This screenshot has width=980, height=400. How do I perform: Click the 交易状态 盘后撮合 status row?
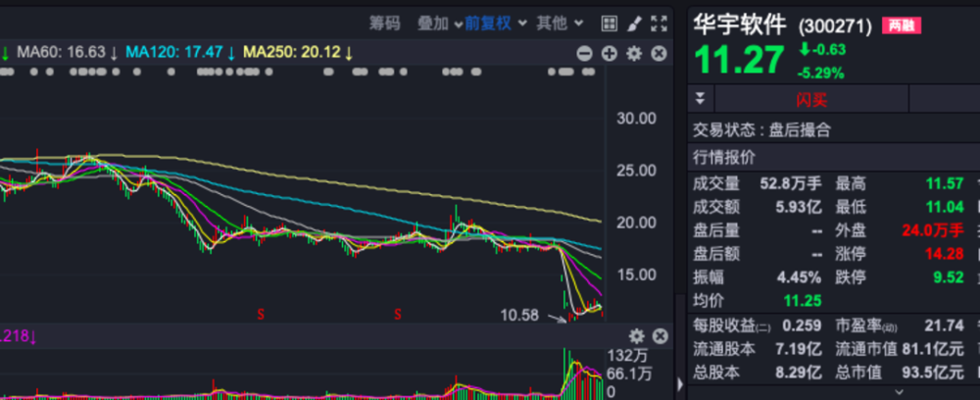click(x=834, y=130)
